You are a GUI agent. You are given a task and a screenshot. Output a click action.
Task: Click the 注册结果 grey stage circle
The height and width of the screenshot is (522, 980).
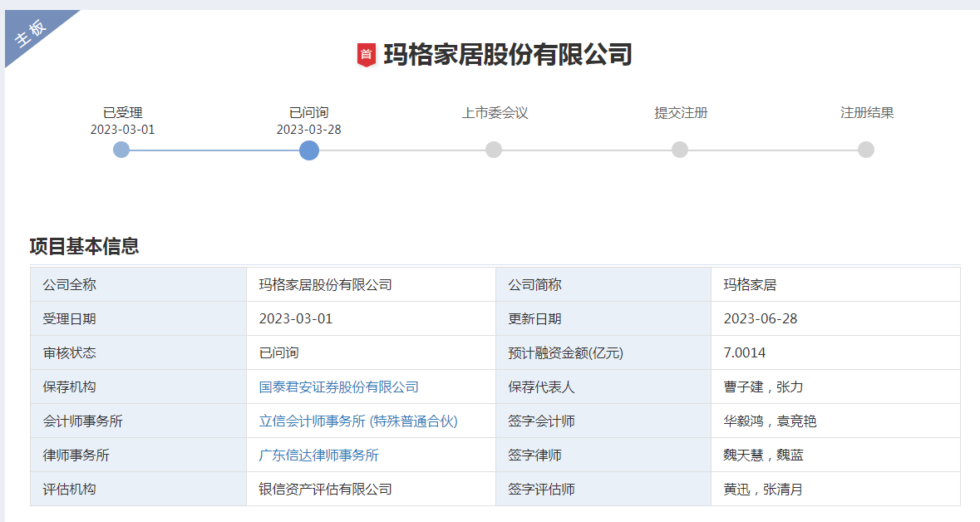(866, 150)
